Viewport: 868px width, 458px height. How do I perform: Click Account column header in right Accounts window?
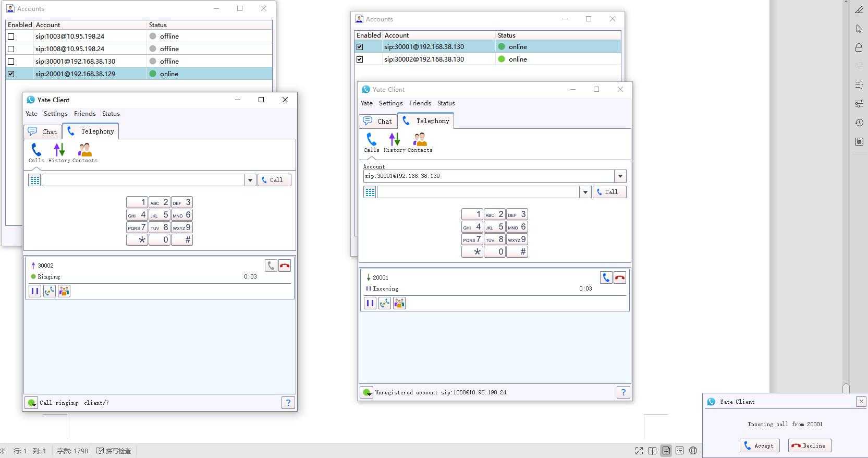[439, 35]
